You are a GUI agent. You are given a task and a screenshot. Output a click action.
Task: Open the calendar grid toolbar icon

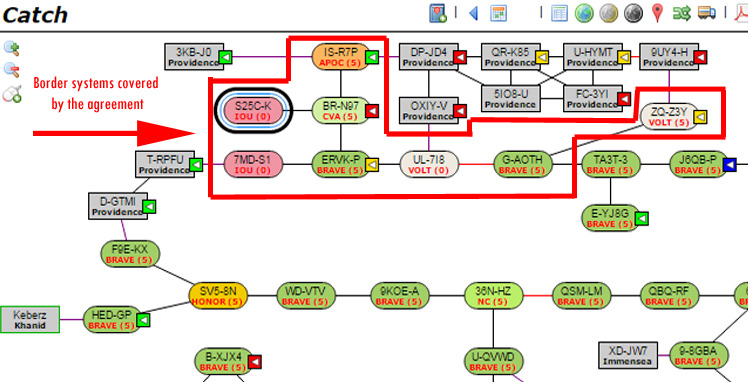pos(498,13)
